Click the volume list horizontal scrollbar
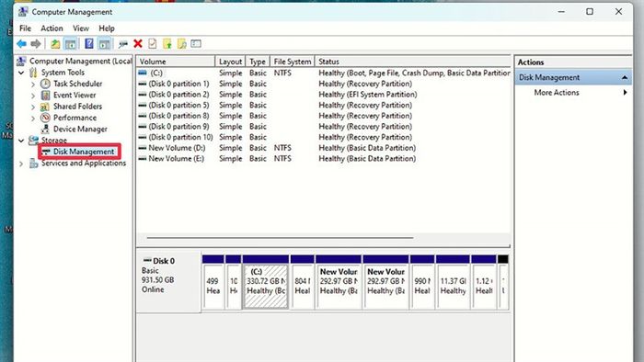This screenshot has height=362, width=644. click(280, 237)
